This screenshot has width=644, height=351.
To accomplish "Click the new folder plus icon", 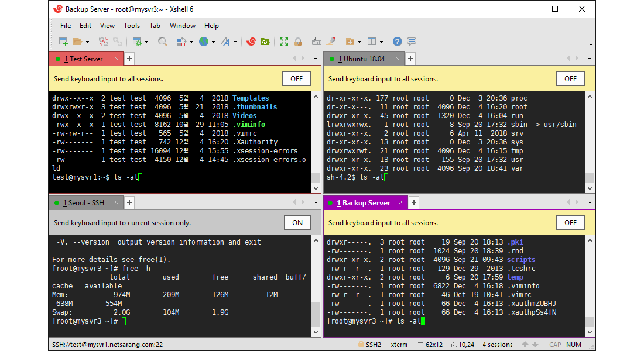I will (350, 42).
